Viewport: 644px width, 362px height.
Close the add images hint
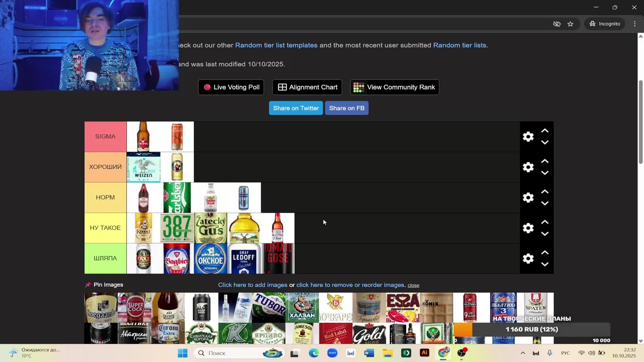point(414,285)
